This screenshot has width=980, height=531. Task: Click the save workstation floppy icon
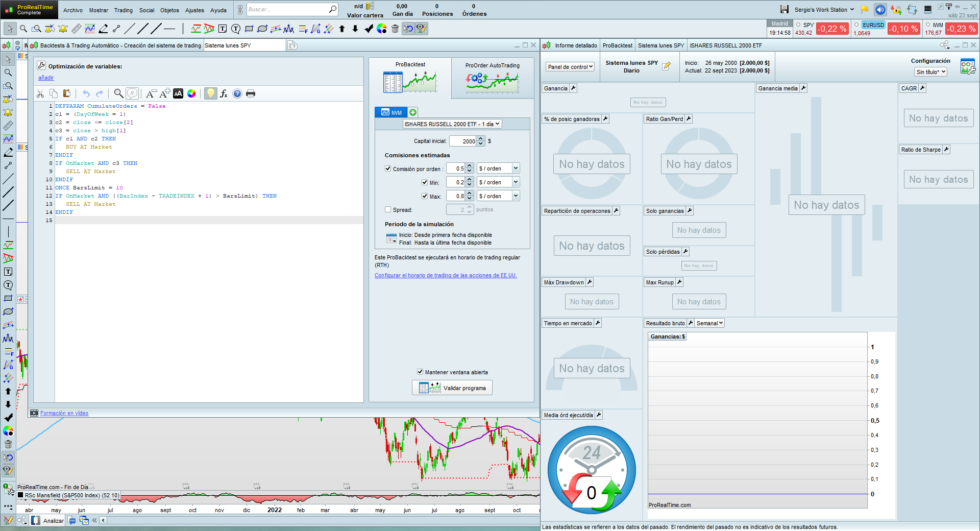coord(785,9)
